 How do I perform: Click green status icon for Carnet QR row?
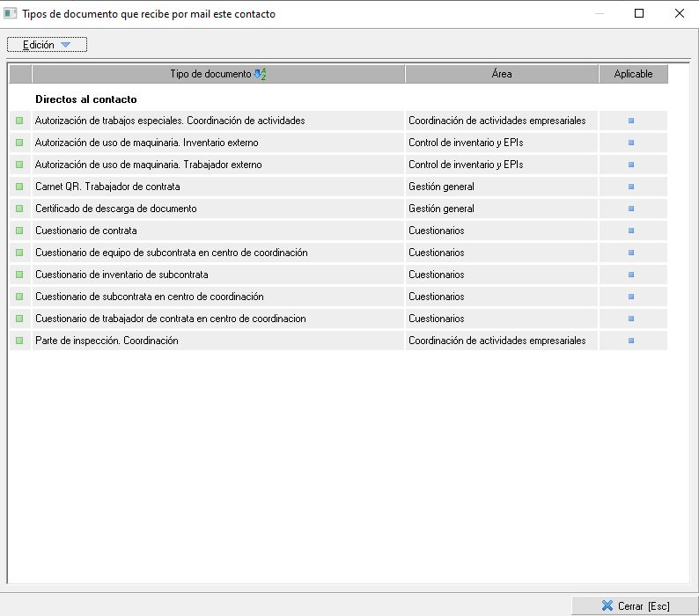tap(19, 187)
